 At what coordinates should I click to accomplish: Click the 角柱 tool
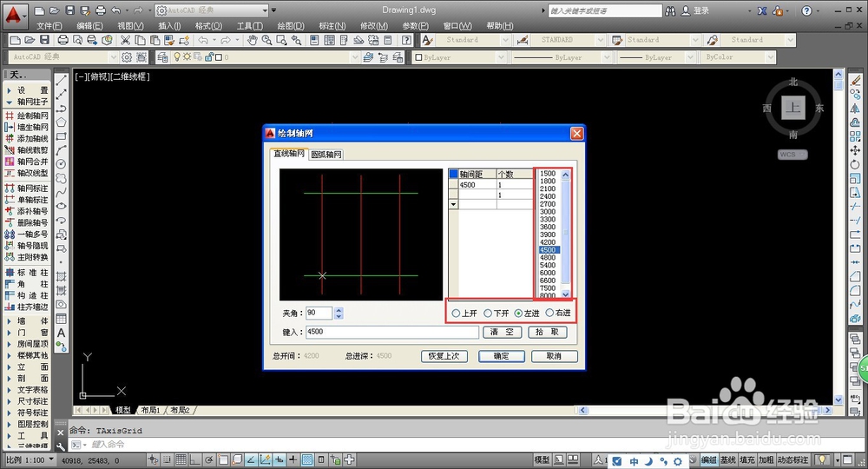[x=27, y=284]
